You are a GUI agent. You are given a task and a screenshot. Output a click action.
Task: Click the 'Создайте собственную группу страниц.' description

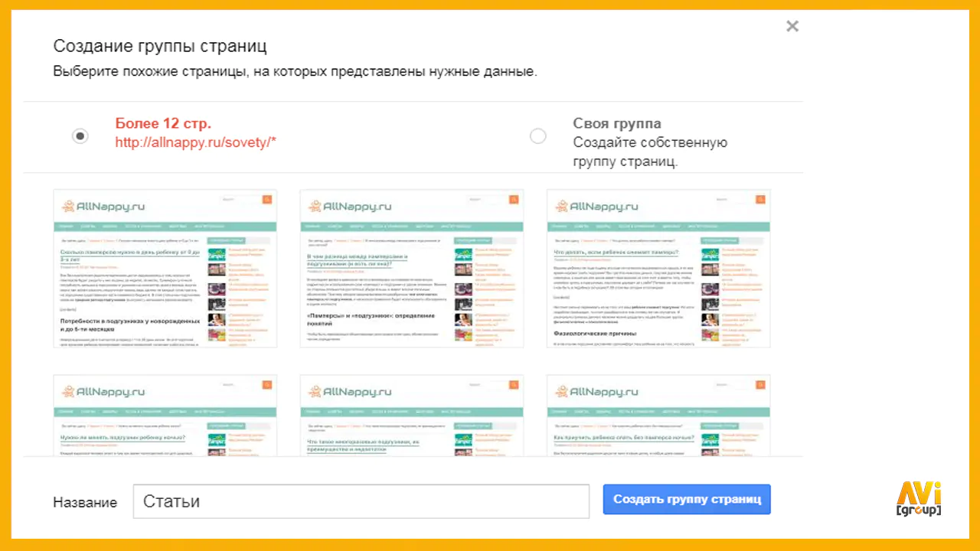tap(650, 152)
